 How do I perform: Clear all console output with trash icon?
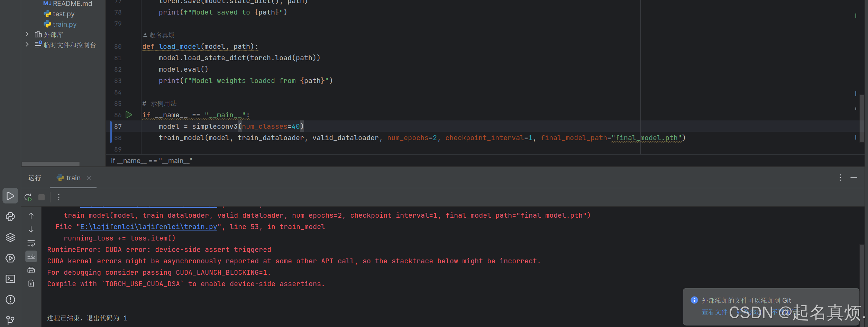pyautogui.click(x=31, y=283)
